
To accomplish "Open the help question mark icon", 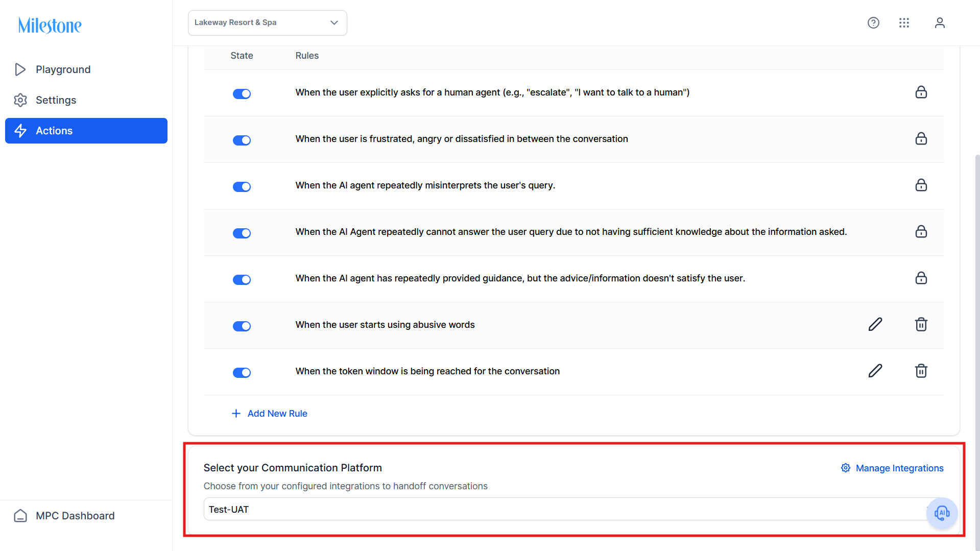I will pos(873,22).
